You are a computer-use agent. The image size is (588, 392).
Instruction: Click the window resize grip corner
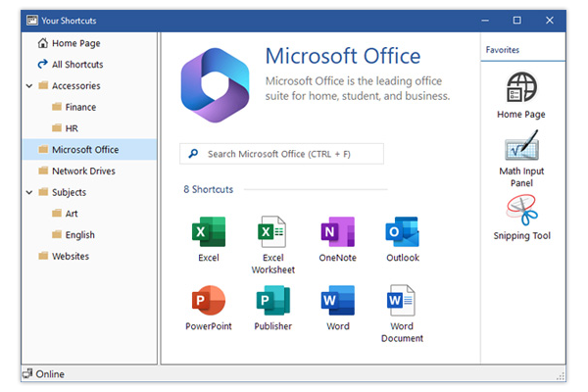(561, 376)
